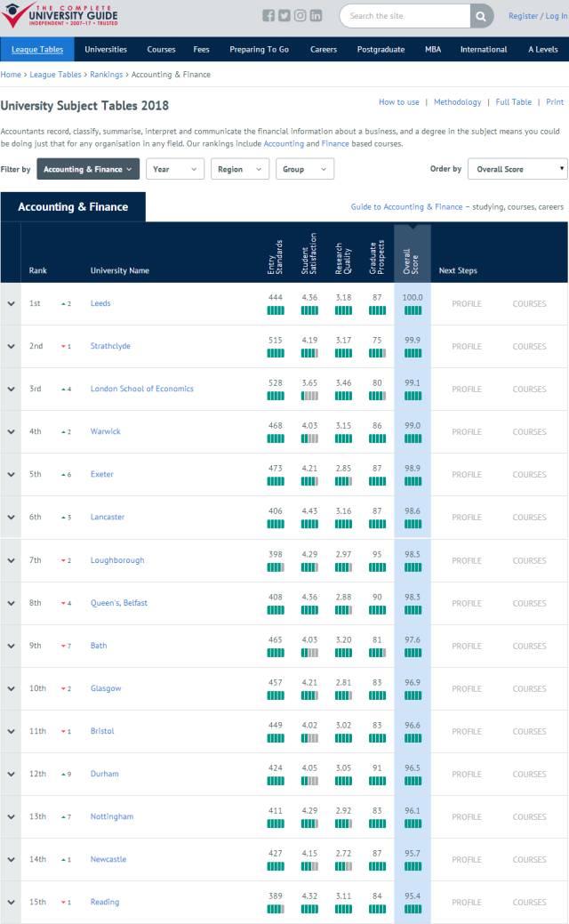
Task: Open PROFILE for Leeds
Action: point(467,304)
